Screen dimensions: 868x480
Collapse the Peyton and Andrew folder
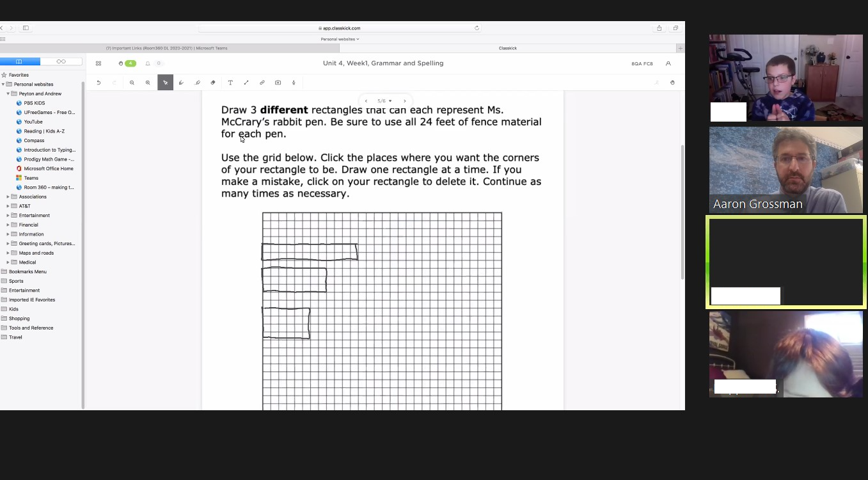[8, 94]
